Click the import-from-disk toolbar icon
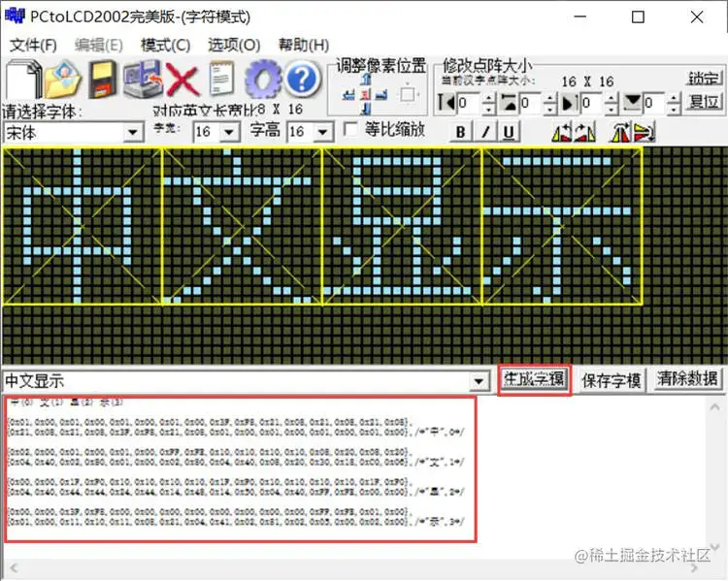Screen dimensions: 728x581 tap(142, 80)
